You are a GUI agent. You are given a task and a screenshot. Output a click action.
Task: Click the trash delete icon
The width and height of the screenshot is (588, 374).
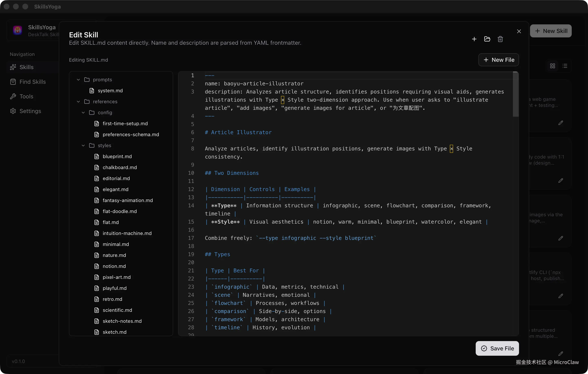click(x=500, y=39)
